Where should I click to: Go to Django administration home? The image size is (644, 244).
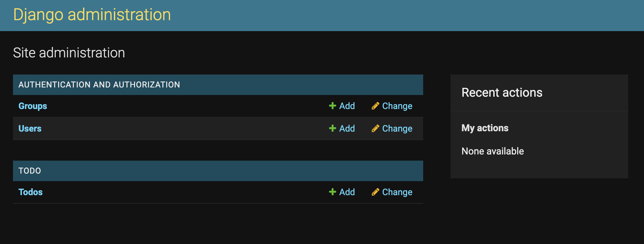(x=92, y=15)
